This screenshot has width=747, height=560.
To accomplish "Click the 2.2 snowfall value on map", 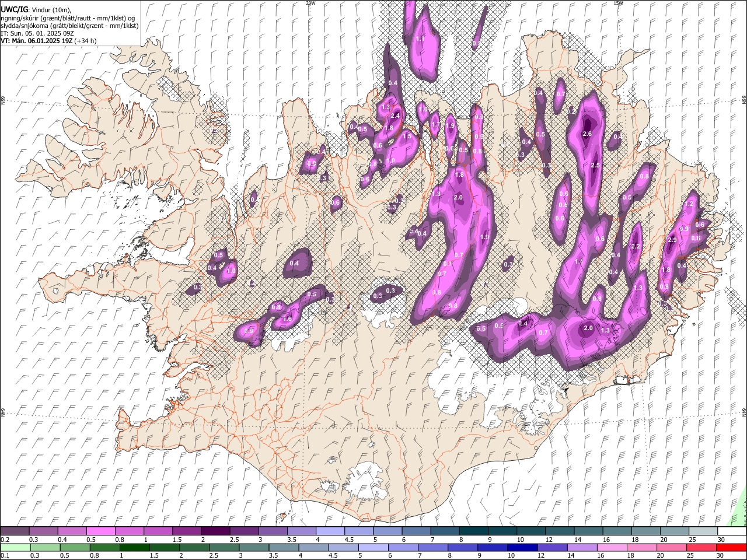I will click(x=636, y=247).
